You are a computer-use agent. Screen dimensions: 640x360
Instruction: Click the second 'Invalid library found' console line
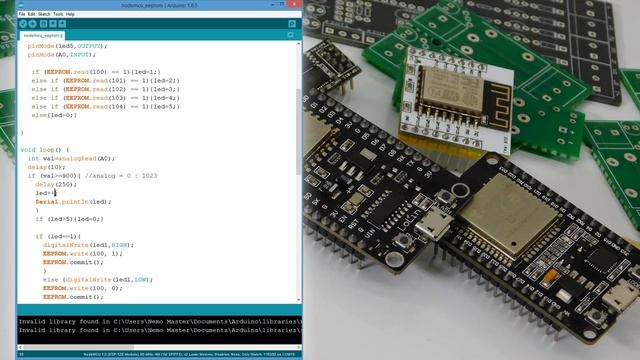(x=160, y=330)
